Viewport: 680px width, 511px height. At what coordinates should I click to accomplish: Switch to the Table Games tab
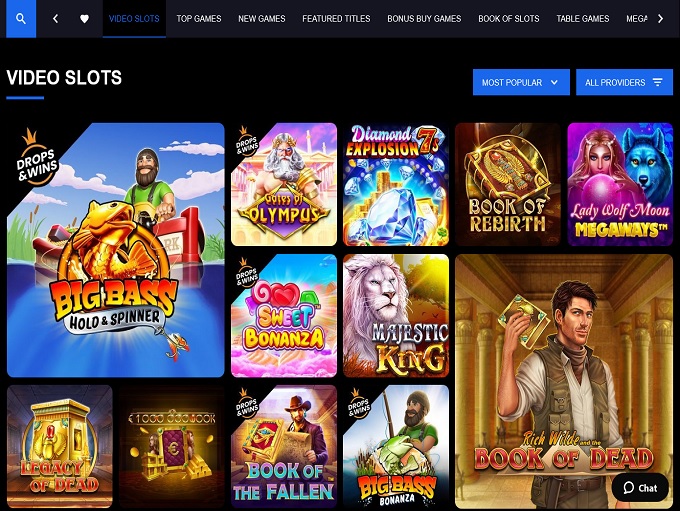(582, 19)
